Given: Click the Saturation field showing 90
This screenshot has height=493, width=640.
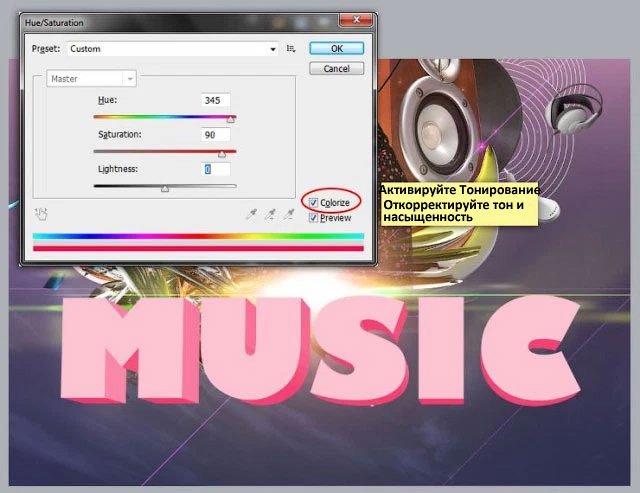Looking at the screenshot, I should coord(216,135).
